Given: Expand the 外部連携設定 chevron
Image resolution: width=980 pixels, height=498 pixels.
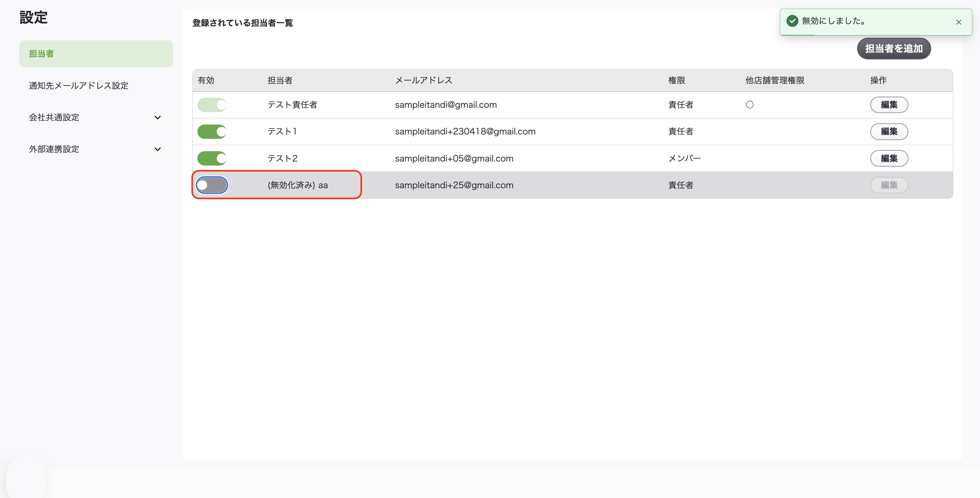Looking at the screenshot, I should [x=158, y=149].
